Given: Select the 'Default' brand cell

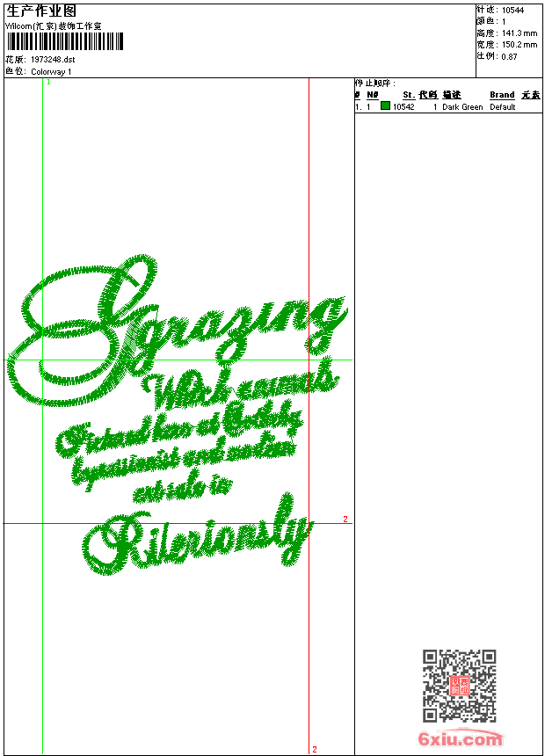Looking at the screenshot, I should [503, 107].
